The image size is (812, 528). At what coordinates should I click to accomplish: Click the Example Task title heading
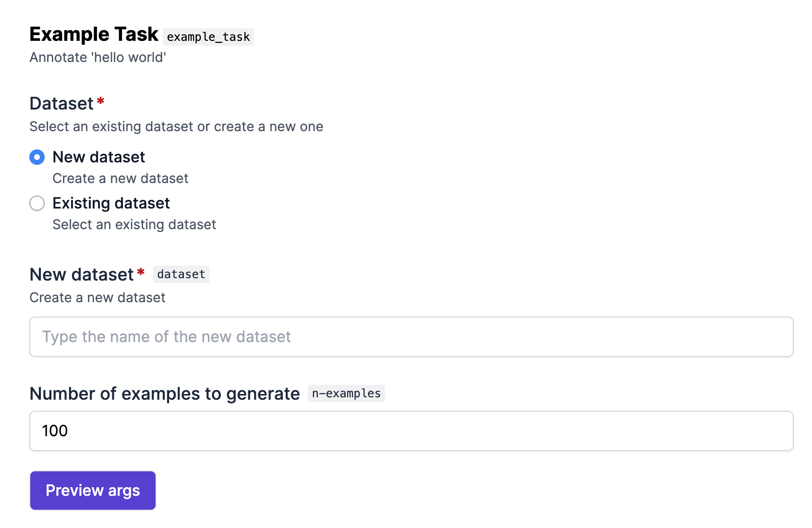(94, 34)
